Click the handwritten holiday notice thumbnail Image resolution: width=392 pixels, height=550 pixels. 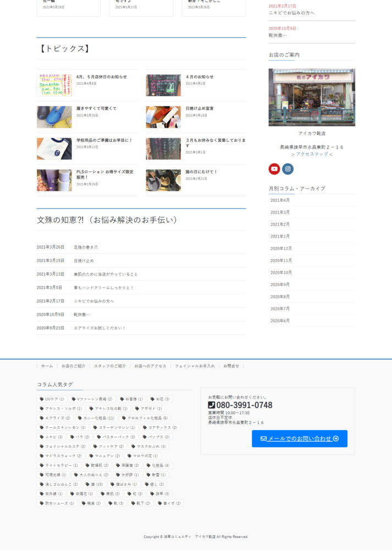click(54, 85)
